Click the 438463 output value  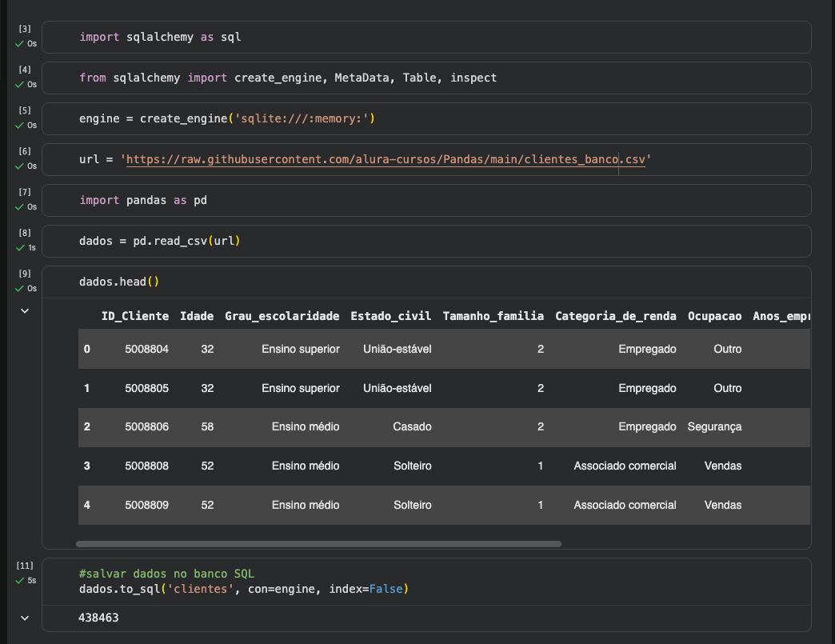[98, 618]
